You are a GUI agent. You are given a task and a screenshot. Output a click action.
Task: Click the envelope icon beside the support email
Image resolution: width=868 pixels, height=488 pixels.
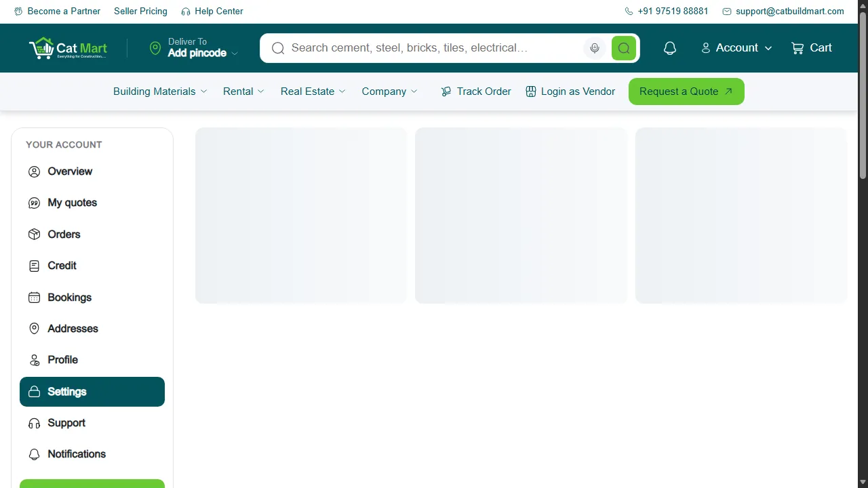[727, 12]
